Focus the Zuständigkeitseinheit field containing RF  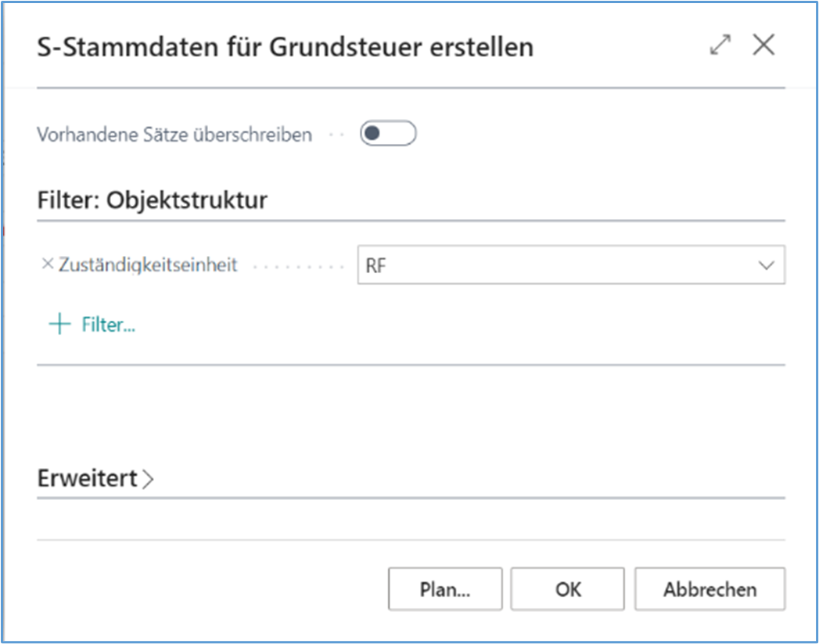[548, 265]
